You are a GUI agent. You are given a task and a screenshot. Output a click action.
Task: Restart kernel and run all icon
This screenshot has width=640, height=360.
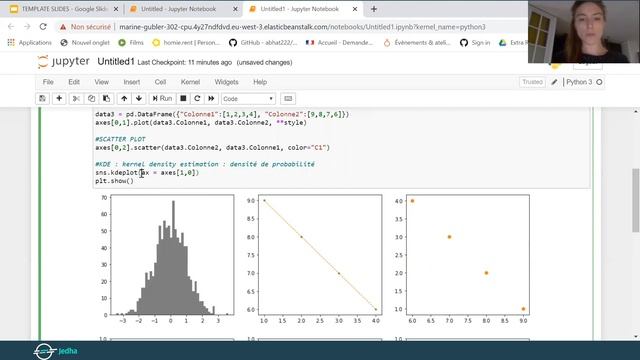click(x=211, y=99)
